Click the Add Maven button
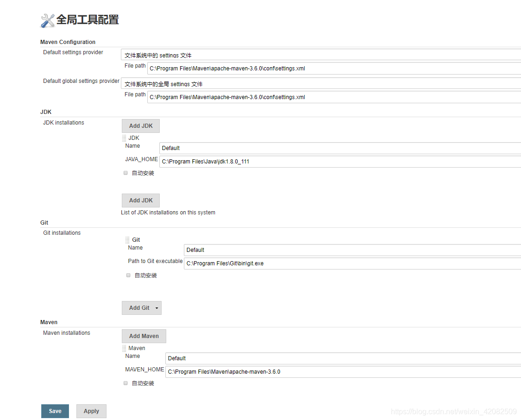 [x=144, y=336]
